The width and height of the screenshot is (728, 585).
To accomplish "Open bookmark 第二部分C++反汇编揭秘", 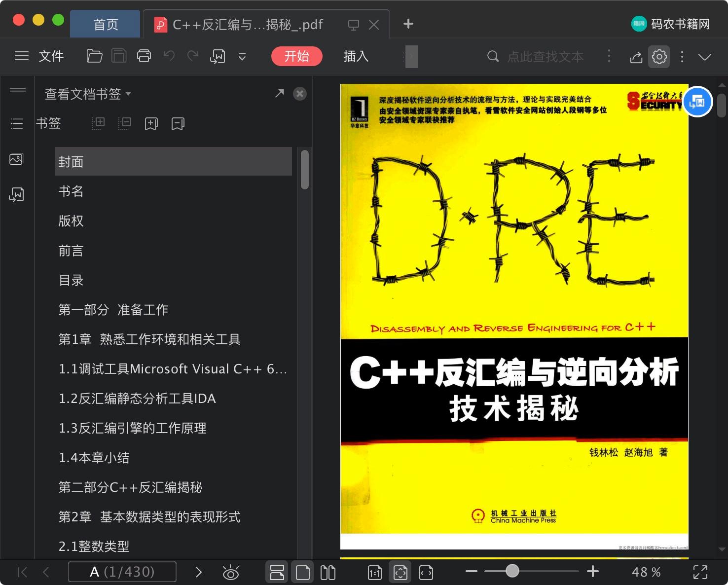I will 131,487.
